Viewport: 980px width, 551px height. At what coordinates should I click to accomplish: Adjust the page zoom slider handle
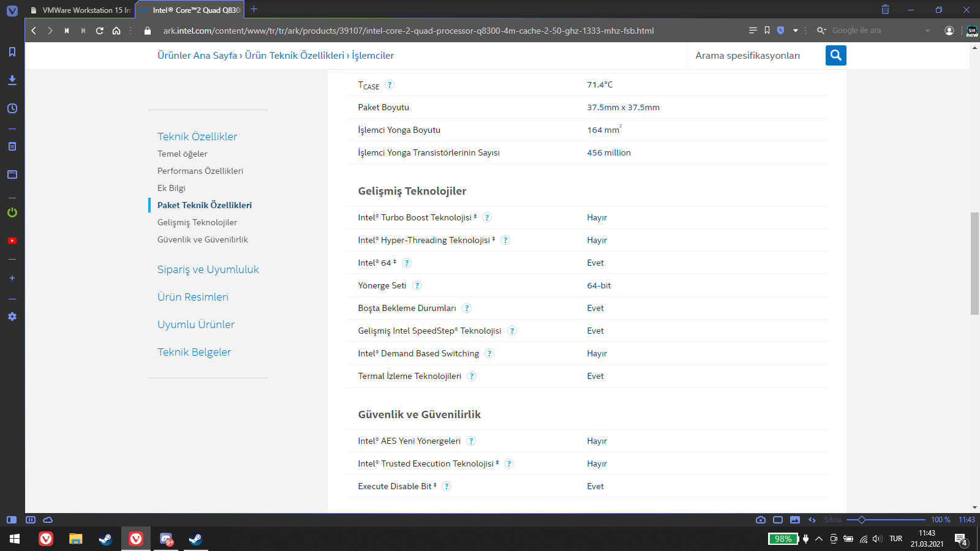coord(862,520)
